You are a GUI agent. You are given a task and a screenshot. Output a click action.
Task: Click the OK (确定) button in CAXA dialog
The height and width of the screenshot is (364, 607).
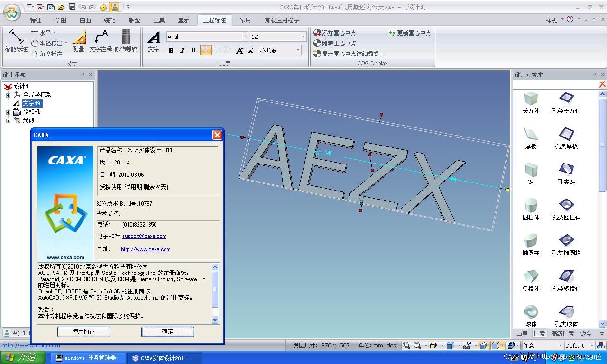pos(168,332)
